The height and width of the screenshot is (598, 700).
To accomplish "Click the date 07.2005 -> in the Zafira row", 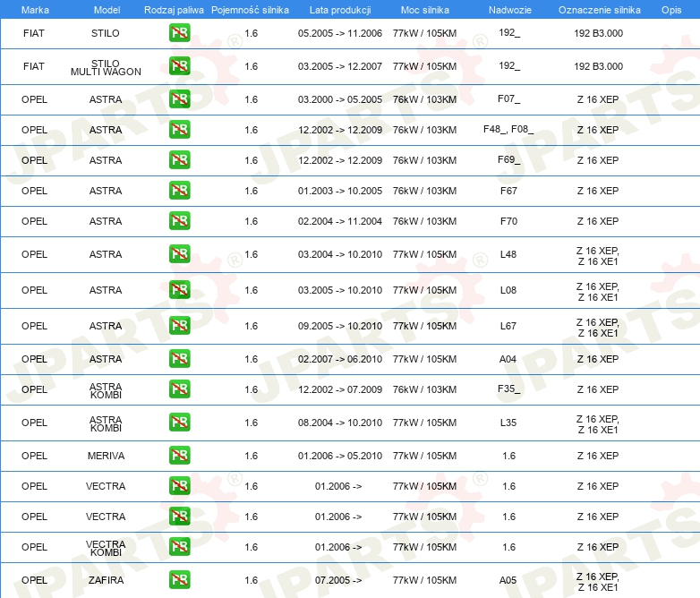I will (338, 580).
